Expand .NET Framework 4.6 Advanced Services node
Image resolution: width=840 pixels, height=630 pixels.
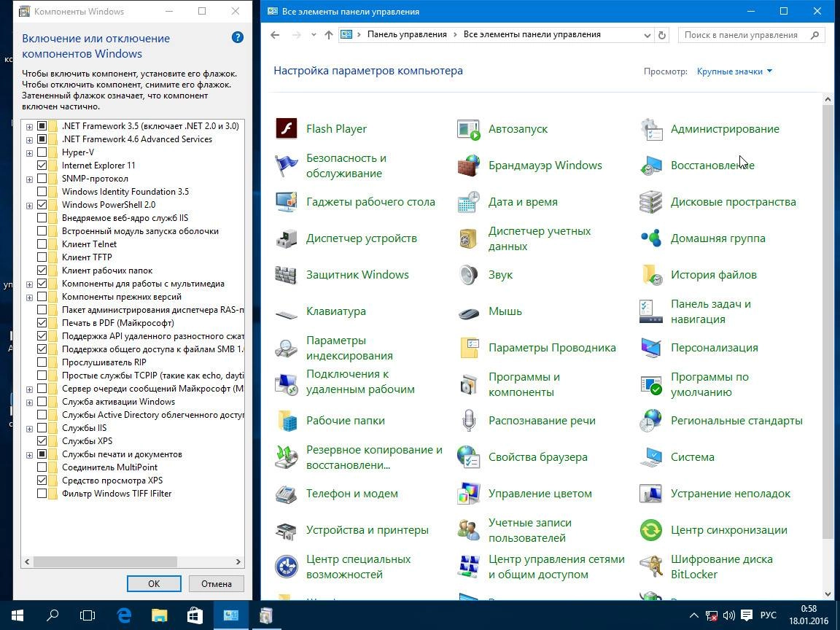pyautogui.click(x=29, y=140)
